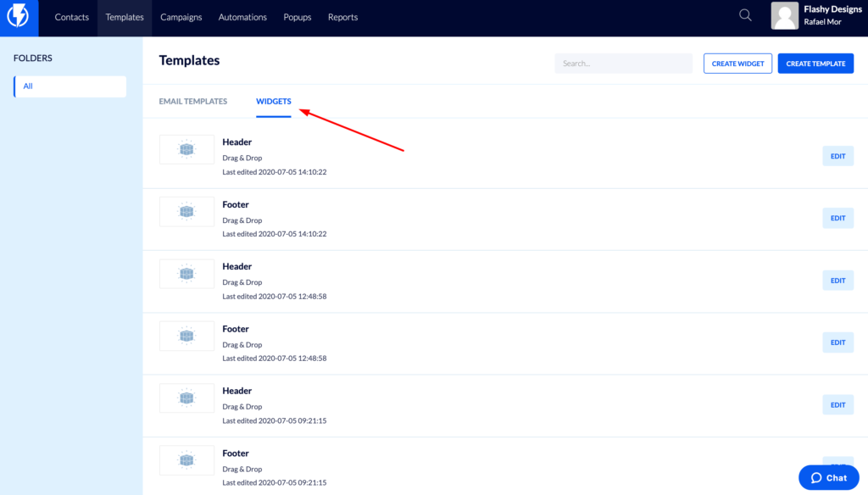This screenshot has height=495, width=868.
Task: Click the Templates page heading
Action: tap(189, 60)
